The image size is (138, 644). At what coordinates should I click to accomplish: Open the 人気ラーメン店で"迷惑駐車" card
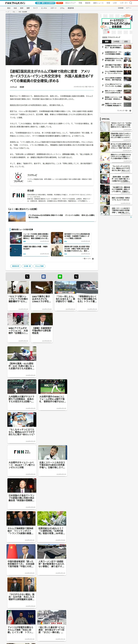(52, 560)
